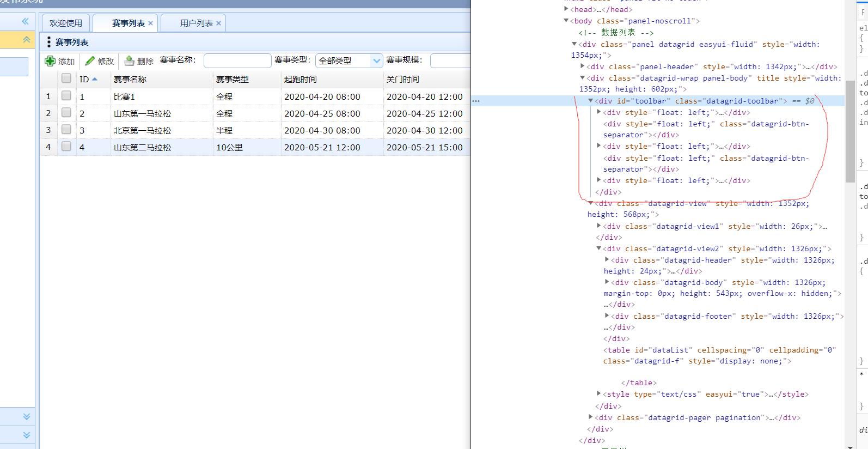Expand the panel-header div node

(583, 66)
